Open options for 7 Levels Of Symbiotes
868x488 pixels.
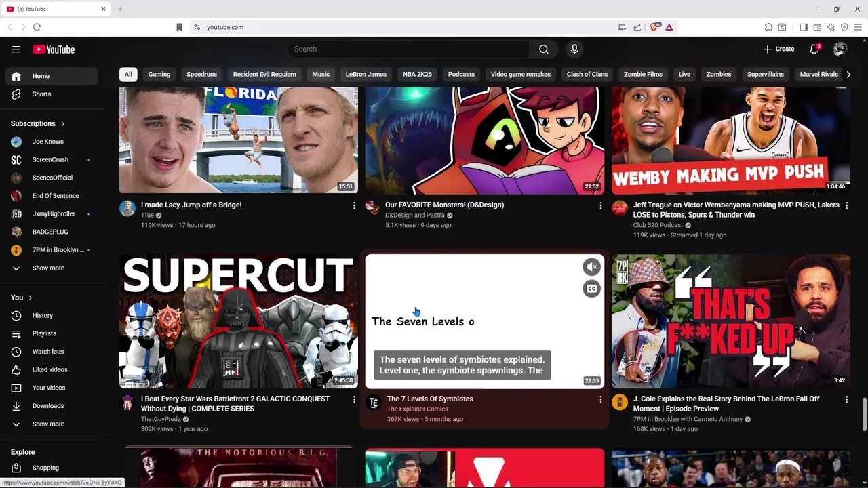pyautogui.click(x=600, y=400)
